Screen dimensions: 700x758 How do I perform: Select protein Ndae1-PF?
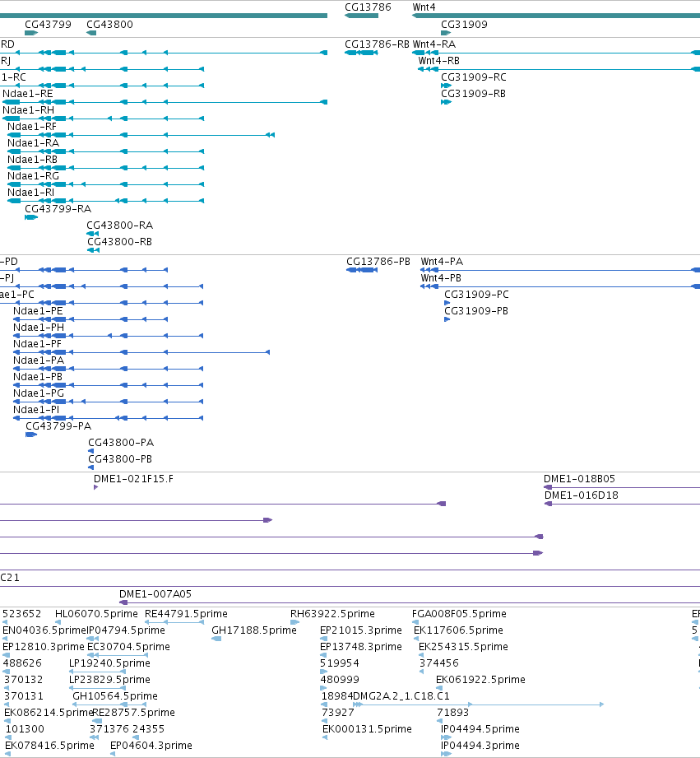click(x=37, y=344)
